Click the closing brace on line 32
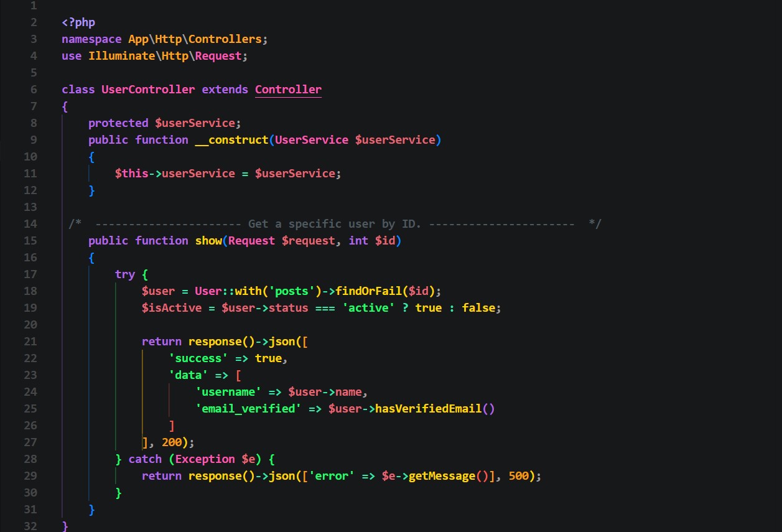The image size is (782, 532). pyautogui.click(x=65, y=526)
